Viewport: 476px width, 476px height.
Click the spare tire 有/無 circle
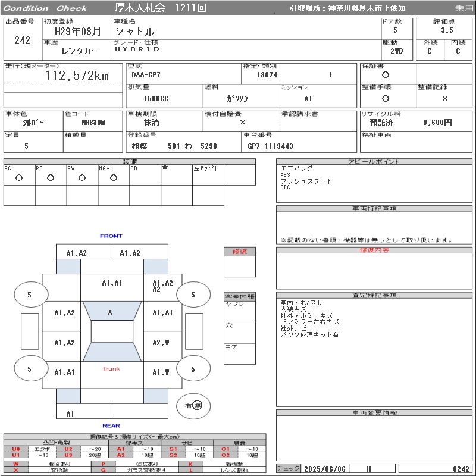(193, 405)
